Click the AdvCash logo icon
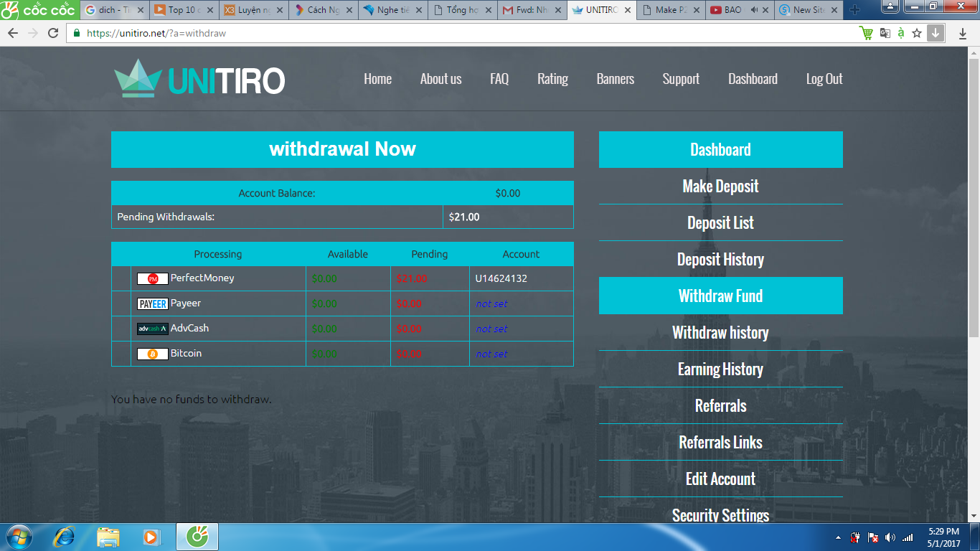Screen dimensions: 980x551 153,329
